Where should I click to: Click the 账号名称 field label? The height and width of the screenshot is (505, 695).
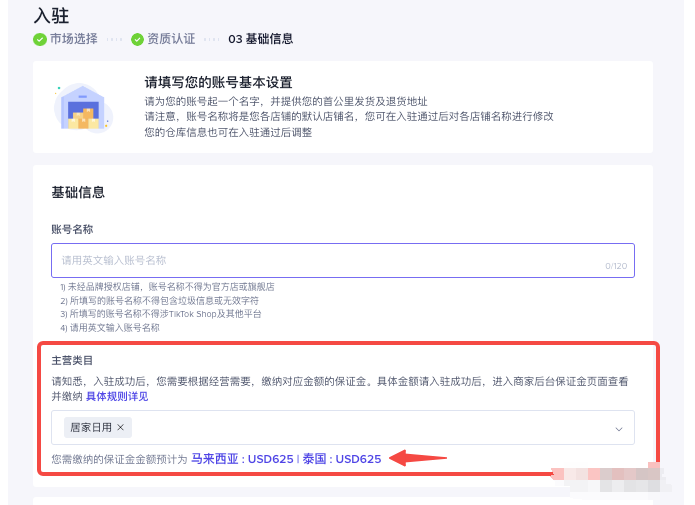click(x=72, y=229)
